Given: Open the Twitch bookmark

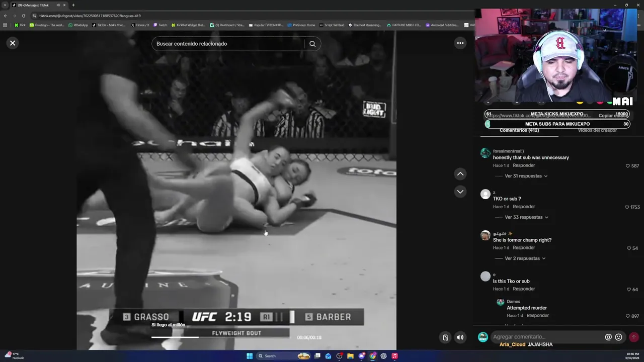Looking at the screenshot, I should [160, 25].
